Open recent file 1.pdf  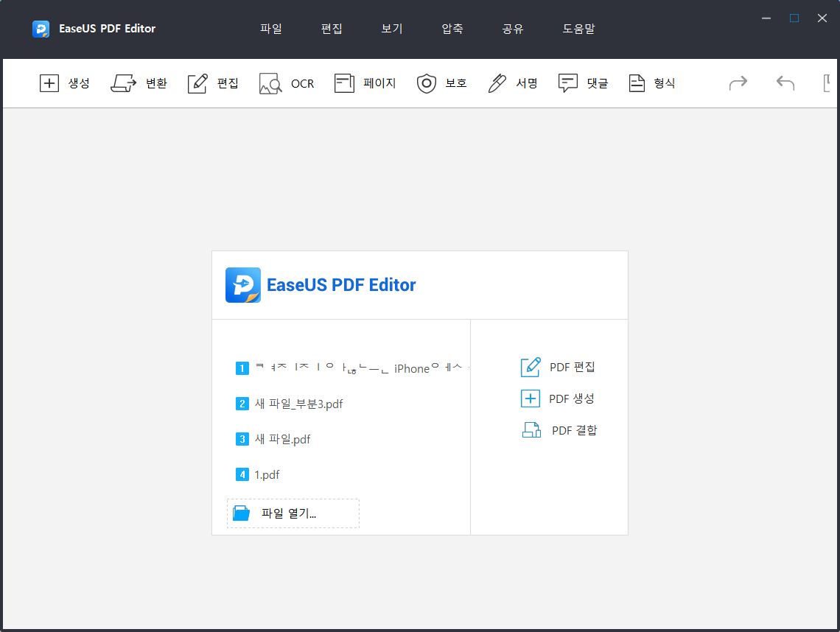click(258, 474)
